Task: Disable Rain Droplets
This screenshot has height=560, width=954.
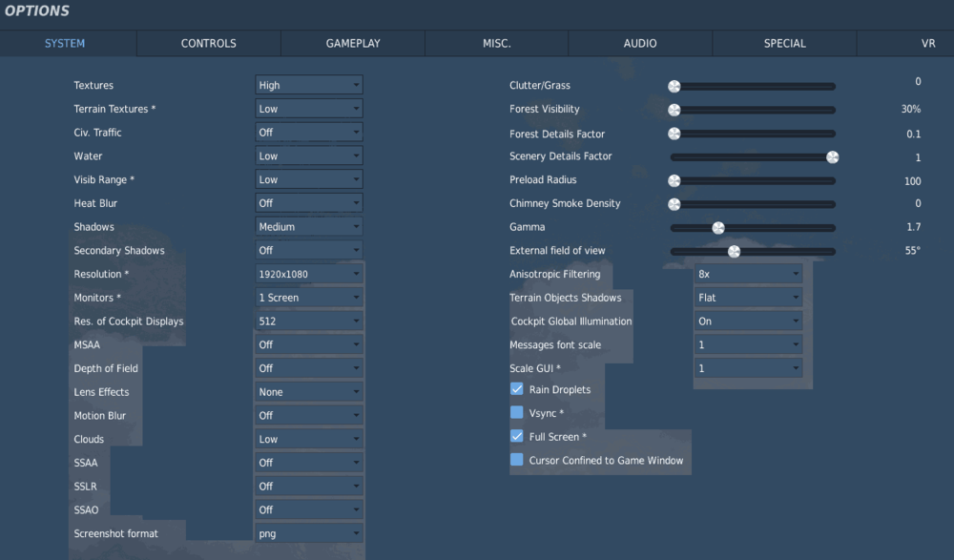Action: coord(516,389)
